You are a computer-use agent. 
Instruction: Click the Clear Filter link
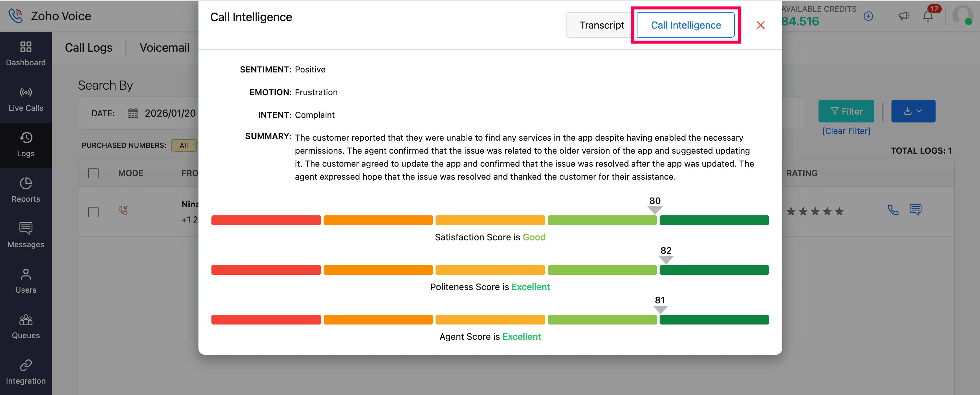[846, 131]
